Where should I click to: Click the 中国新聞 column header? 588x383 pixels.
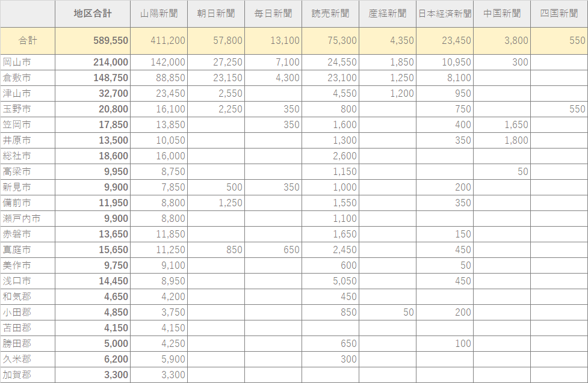[502, 13]
